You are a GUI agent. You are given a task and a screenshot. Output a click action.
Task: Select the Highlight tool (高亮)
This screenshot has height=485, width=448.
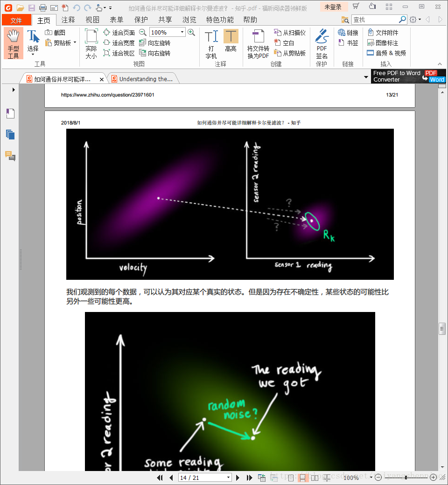click(x=231, y=41)
